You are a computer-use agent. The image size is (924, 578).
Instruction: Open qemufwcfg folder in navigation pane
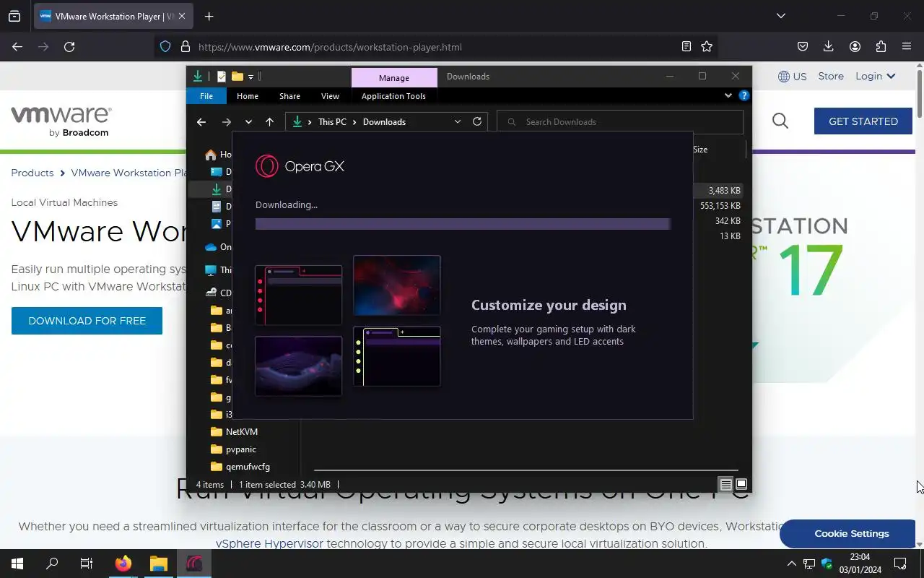(248, 467)
